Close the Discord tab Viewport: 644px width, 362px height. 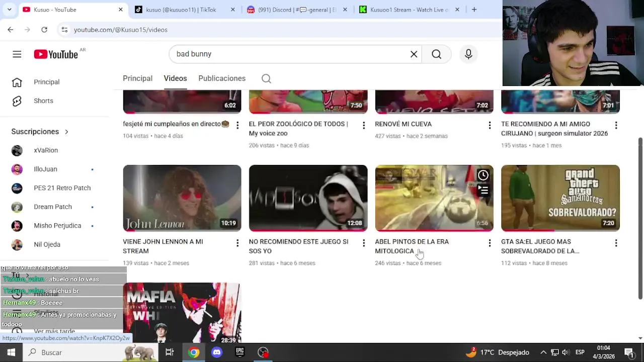pyautogui.click(x=345, y=10)
